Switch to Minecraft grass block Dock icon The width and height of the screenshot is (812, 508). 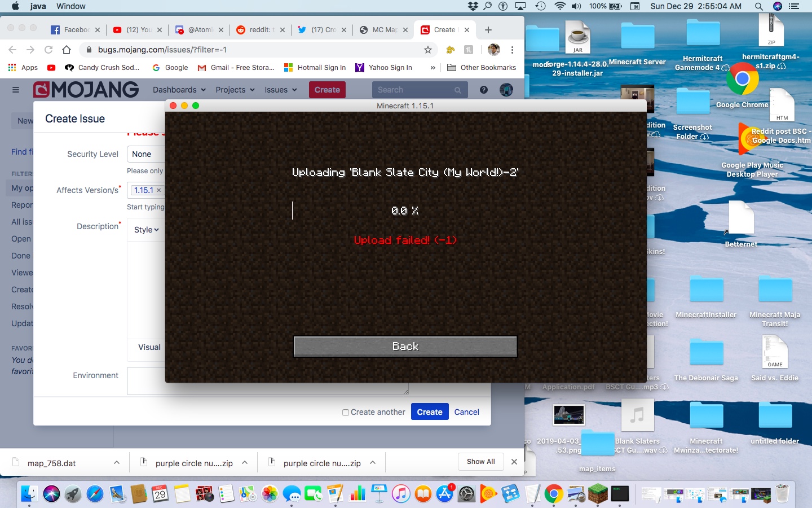coord(598,494)
